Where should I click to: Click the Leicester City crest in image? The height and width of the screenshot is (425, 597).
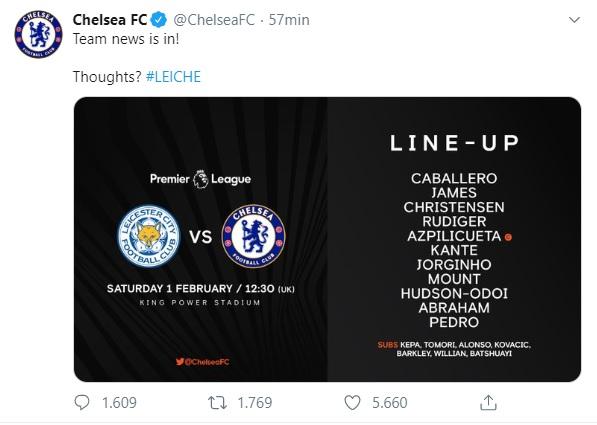(149, 236)
